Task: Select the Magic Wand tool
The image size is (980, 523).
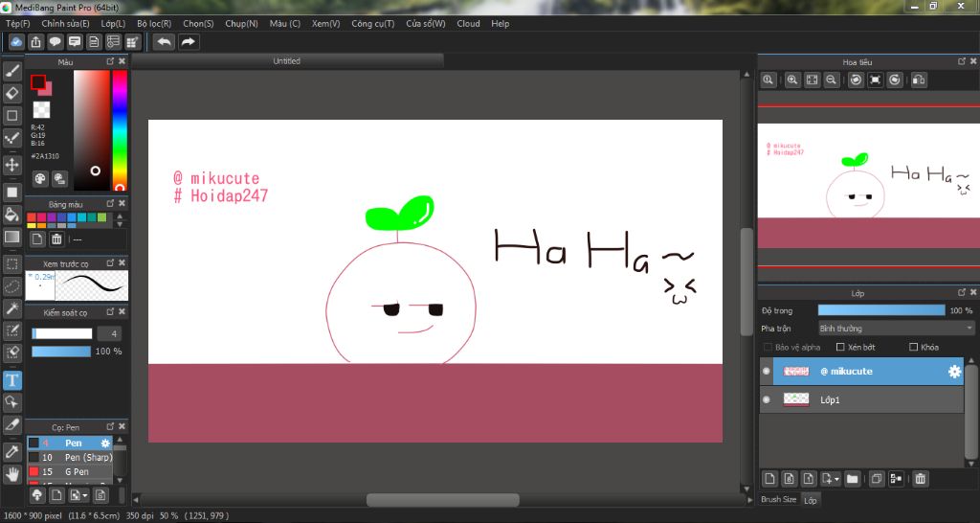Action: coord(11,309)
